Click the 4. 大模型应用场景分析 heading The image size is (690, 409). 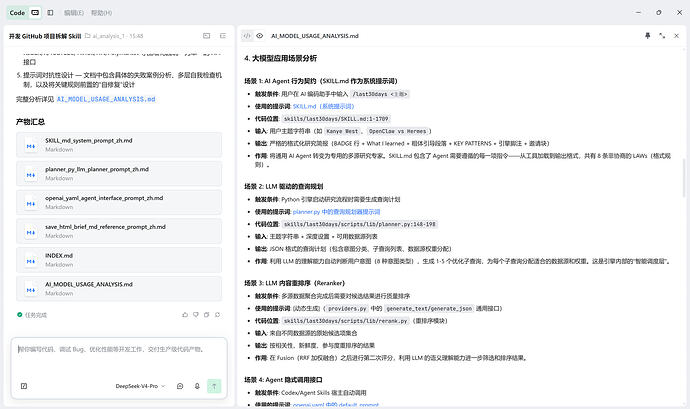[280, 58]
